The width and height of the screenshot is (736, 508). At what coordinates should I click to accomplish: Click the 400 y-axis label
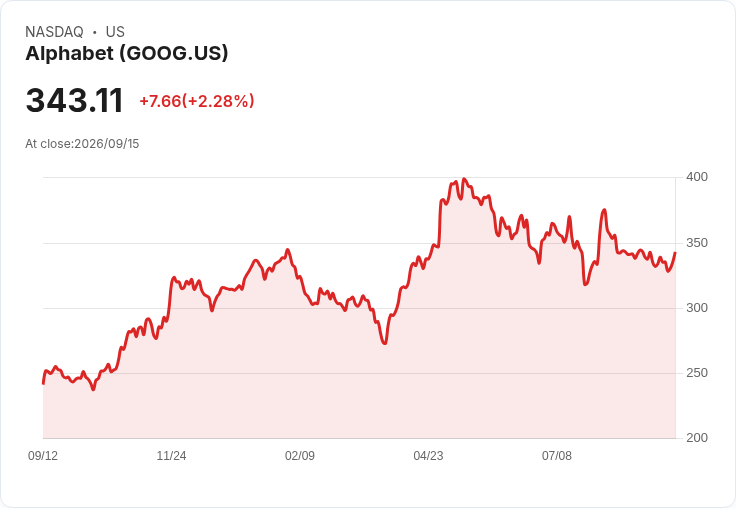(x=697, y=177)
